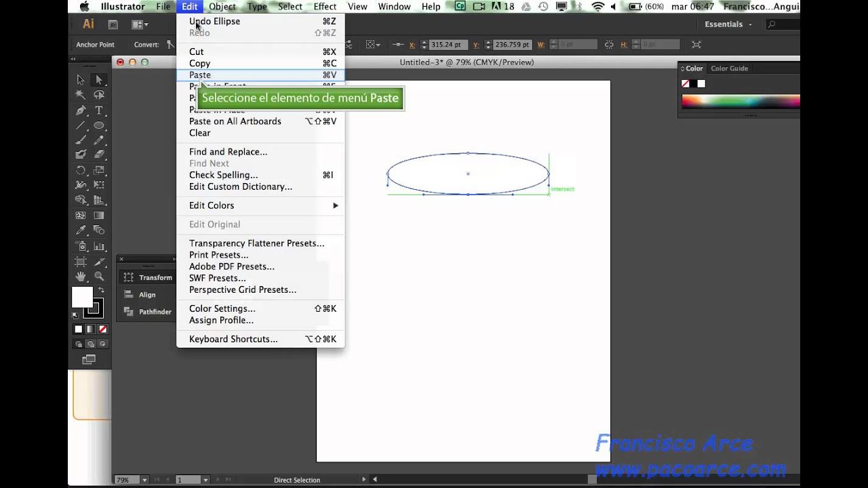Select the Hand tool
Screen dimensions: 868x488
coord(81,276)
